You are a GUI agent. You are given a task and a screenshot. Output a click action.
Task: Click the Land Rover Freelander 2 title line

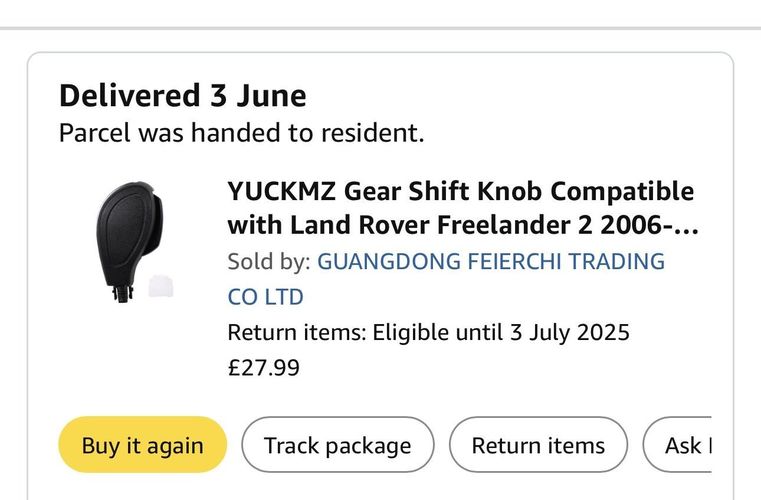(x=463, y=225)
